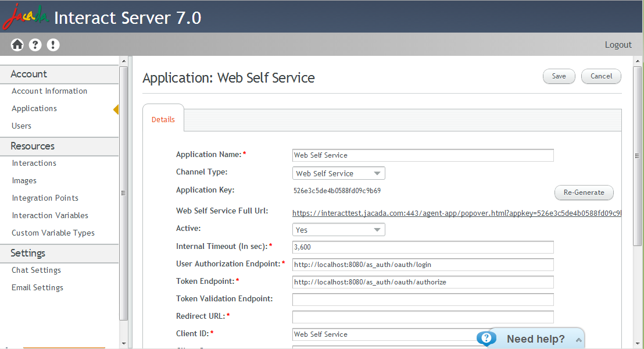Save the application settings
This screenshot has width=644, height=349.
tap(559, 76)
